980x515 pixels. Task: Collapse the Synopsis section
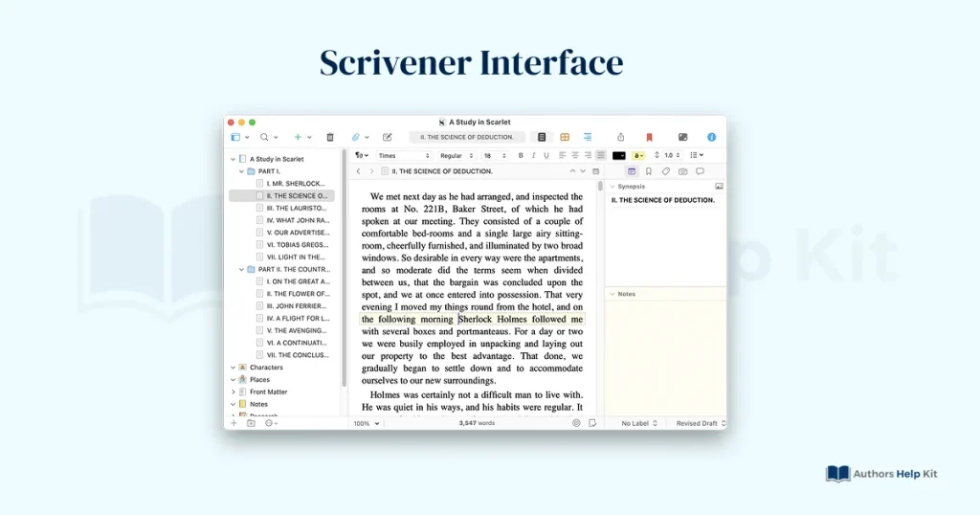pos(612,187)
